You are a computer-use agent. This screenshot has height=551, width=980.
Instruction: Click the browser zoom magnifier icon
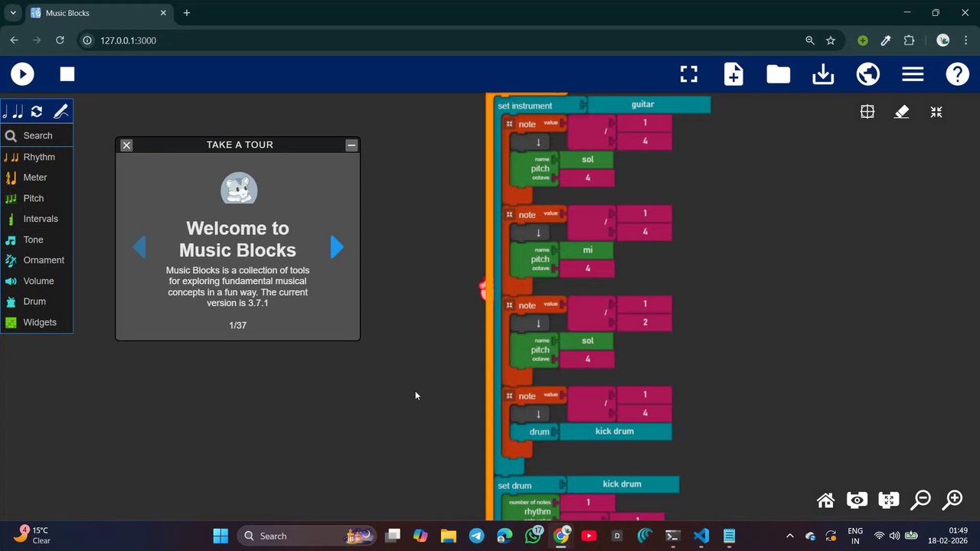[x=810, y=41]
